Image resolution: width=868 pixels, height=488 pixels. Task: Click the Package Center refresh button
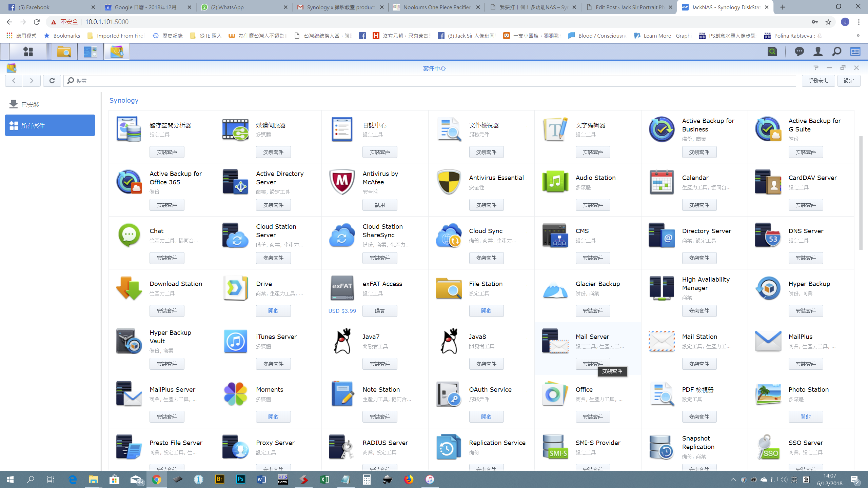[52, 81]
